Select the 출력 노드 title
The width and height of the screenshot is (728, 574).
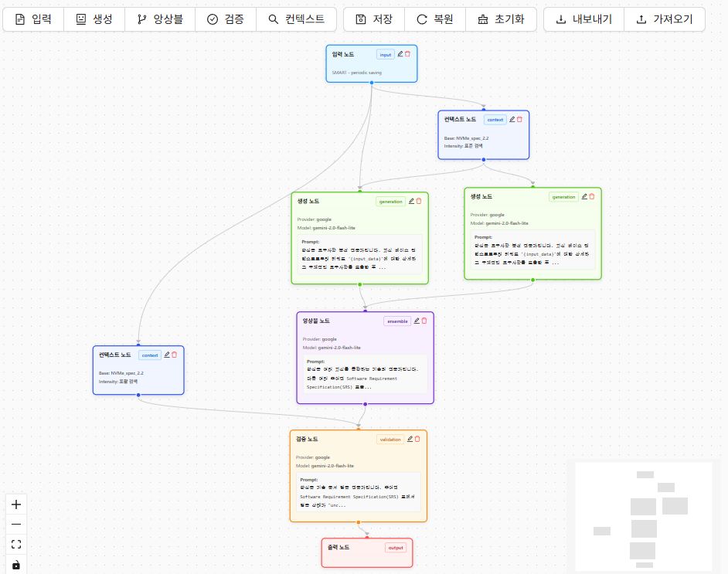tap(338, 548)
